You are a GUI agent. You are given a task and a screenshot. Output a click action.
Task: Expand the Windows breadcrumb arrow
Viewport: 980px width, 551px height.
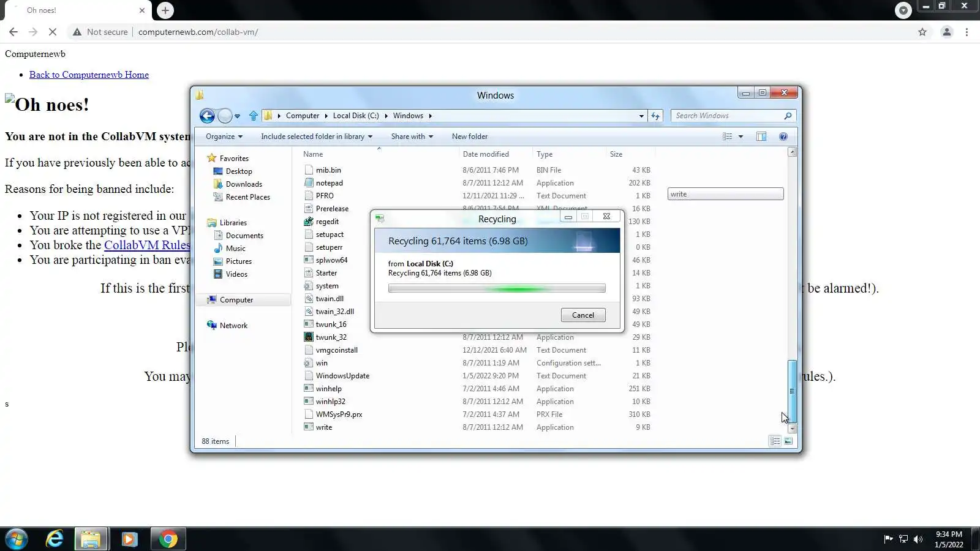431,116
